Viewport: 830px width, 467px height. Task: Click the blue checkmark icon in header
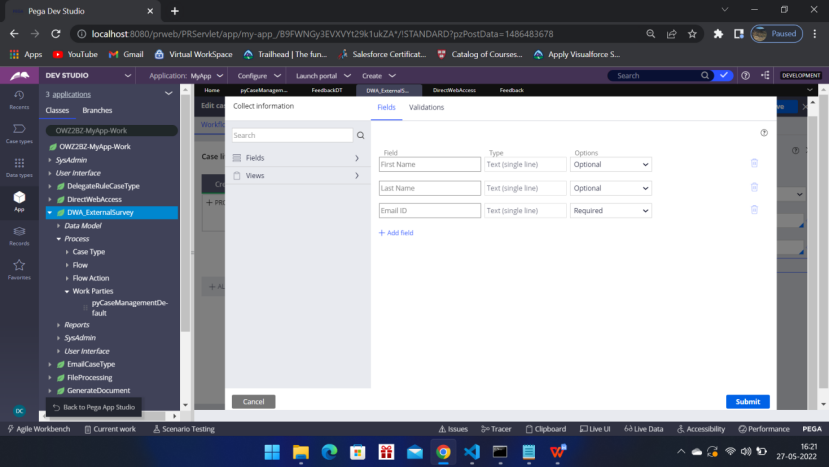pyautogui.click(x=723, y=76)
